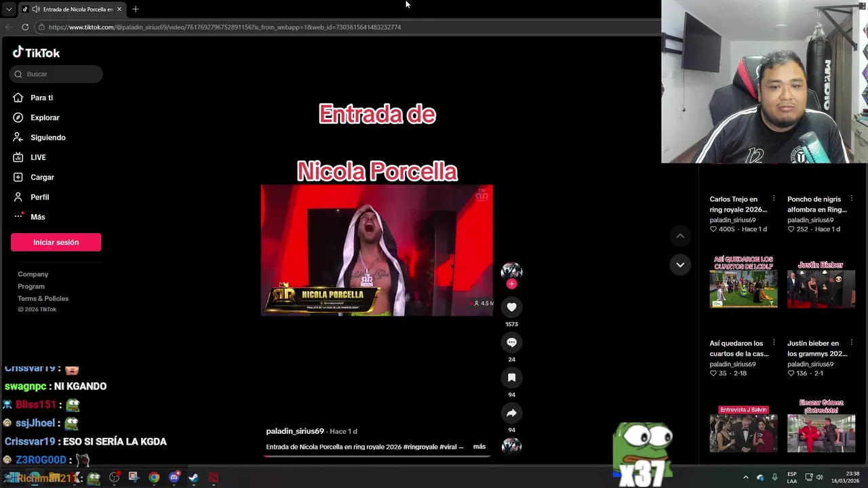This screenshot has width=868, height=488.
Task: Like the Justin bieber grammys video with its heart
Action: (791, 373)
